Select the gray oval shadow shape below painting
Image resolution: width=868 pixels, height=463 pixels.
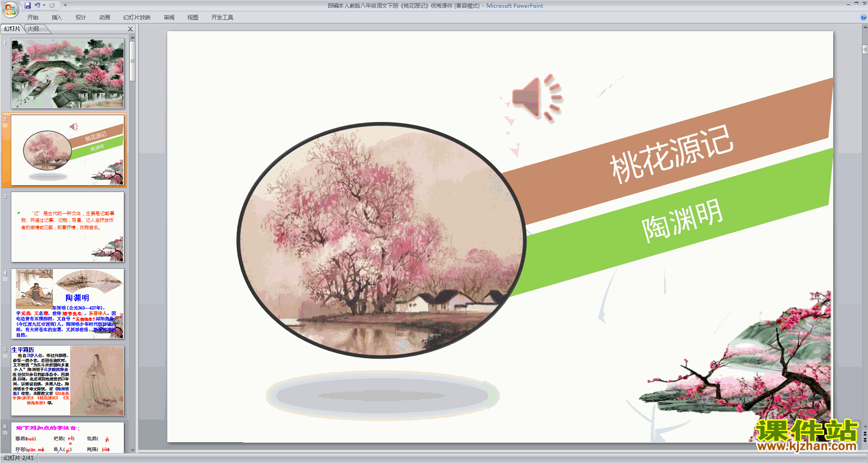pyautogui.click(x=382, y=395)
